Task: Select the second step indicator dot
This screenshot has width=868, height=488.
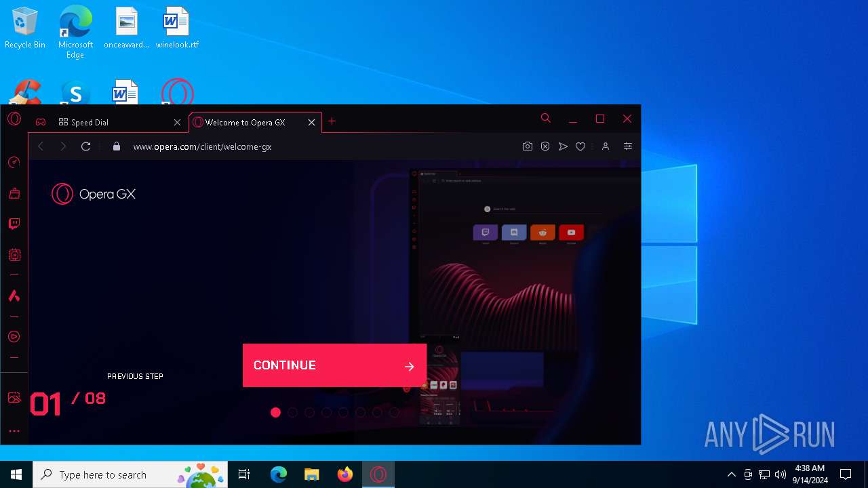Action: [x=292, y=412]
